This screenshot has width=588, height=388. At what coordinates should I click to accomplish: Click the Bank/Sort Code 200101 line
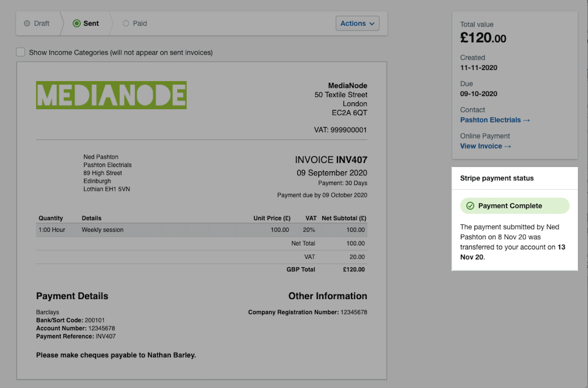point(70,320)
